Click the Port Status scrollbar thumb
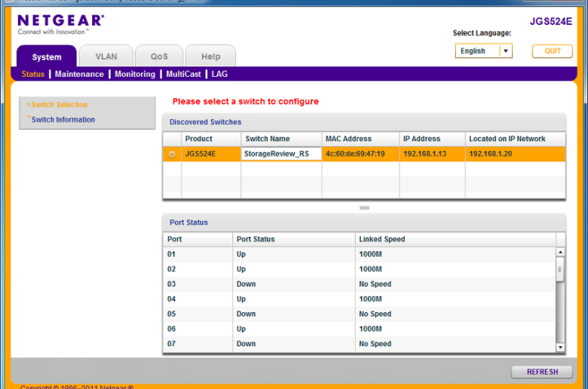The image size is (588, 389). click(560, 269)
